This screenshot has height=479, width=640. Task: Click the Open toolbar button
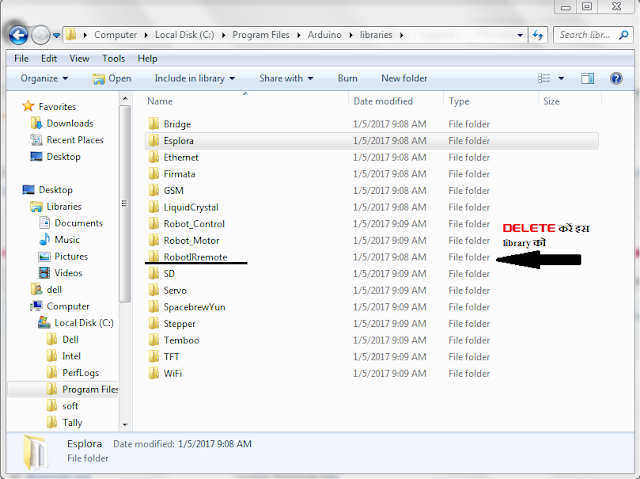(112, 78)
